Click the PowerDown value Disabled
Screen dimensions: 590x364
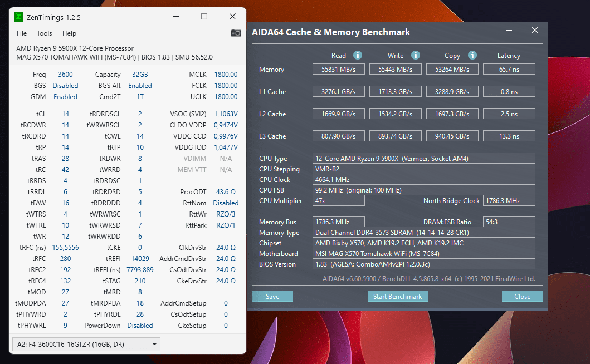coord(140,325)
